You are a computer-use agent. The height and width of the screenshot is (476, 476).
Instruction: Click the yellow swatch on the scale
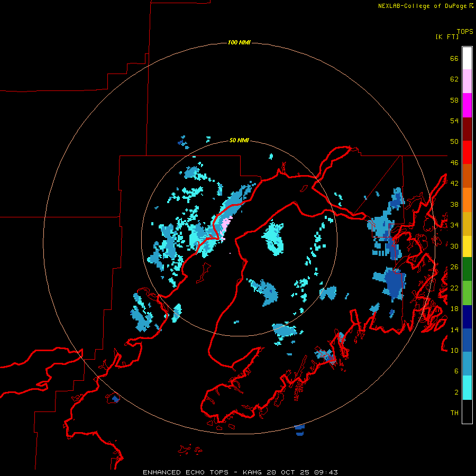(x=467, y=246)
